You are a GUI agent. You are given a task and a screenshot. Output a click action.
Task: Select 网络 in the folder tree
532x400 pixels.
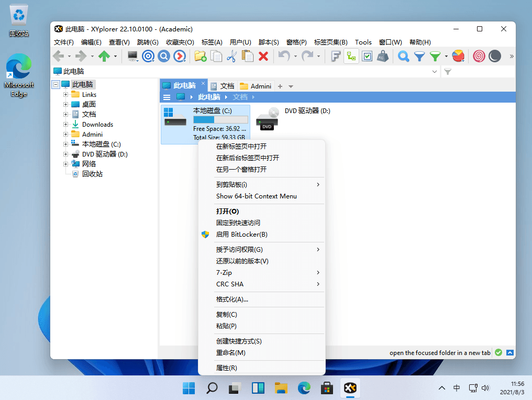coord(89,164)
